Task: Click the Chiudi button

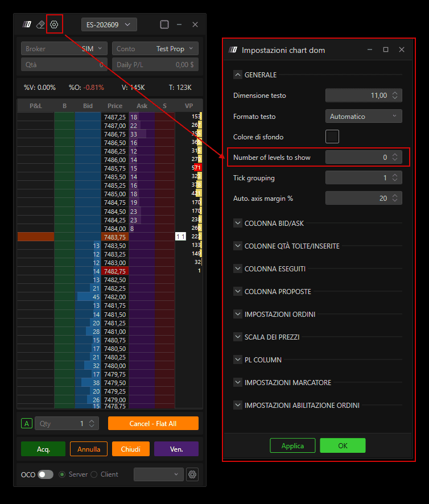Action: pos(130,449)
